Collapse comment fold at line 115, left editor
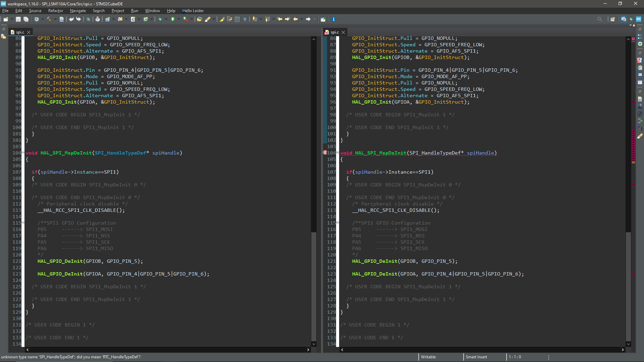644x362 pixels. click(x=23, y=223)
